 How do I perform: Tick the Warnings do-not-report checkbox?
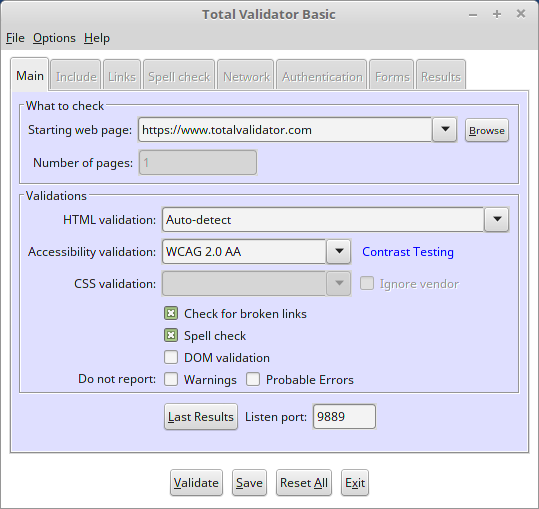pos(171,379)
